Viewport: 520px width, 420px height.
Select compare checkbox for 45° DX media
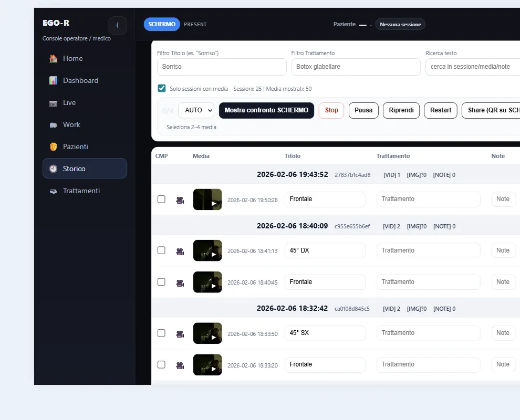point(161,250)
